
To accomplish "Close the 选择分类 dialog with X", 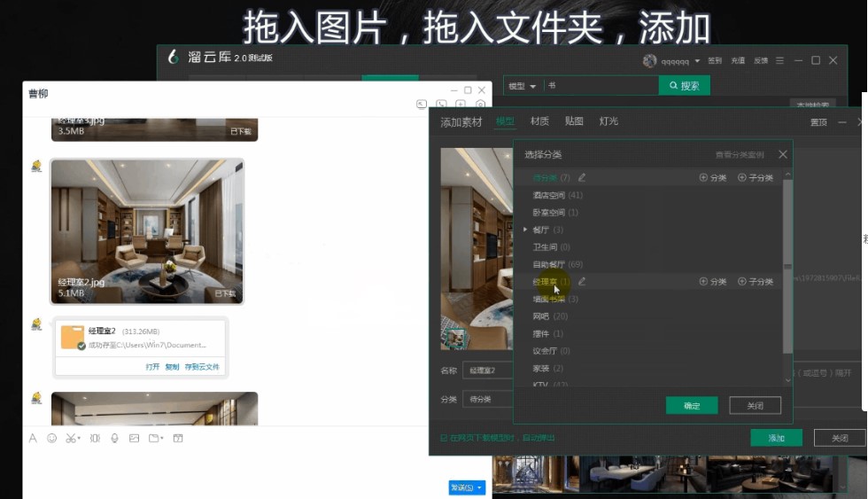I will (783, 154).
